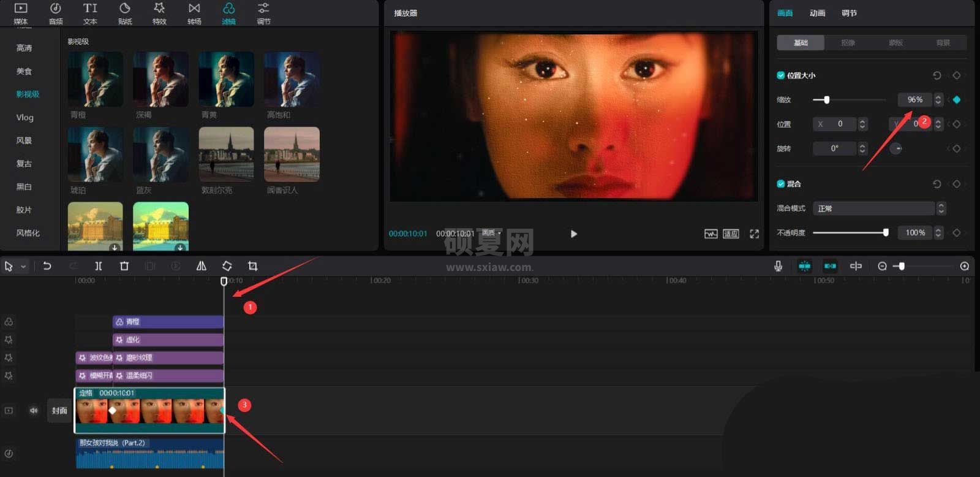The image size is (980, 477).
Task: Toggle the 不透明度 keyframe diamond
Action: (957, 232)
